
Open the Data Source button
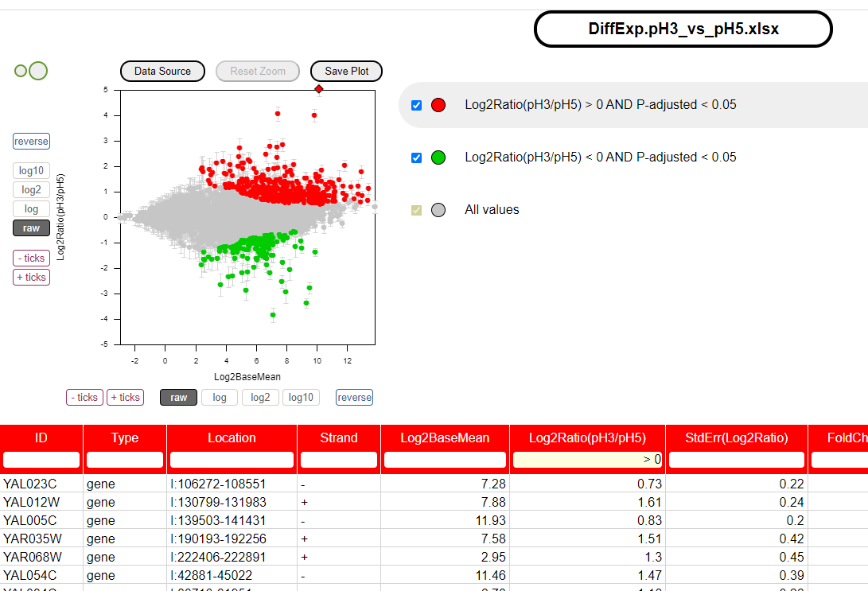tap(163, 72)
